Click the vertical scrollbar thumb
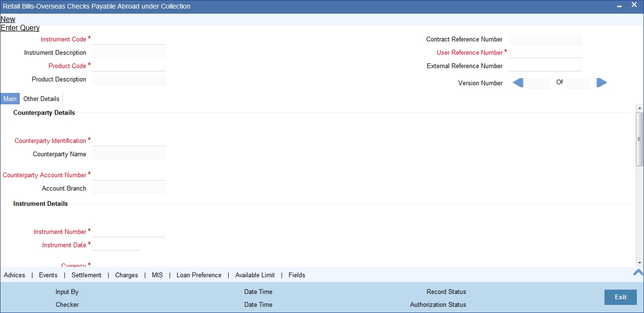The height and width of the screenshot is (313, 644). pyautogui.click(x=640, y=139)
